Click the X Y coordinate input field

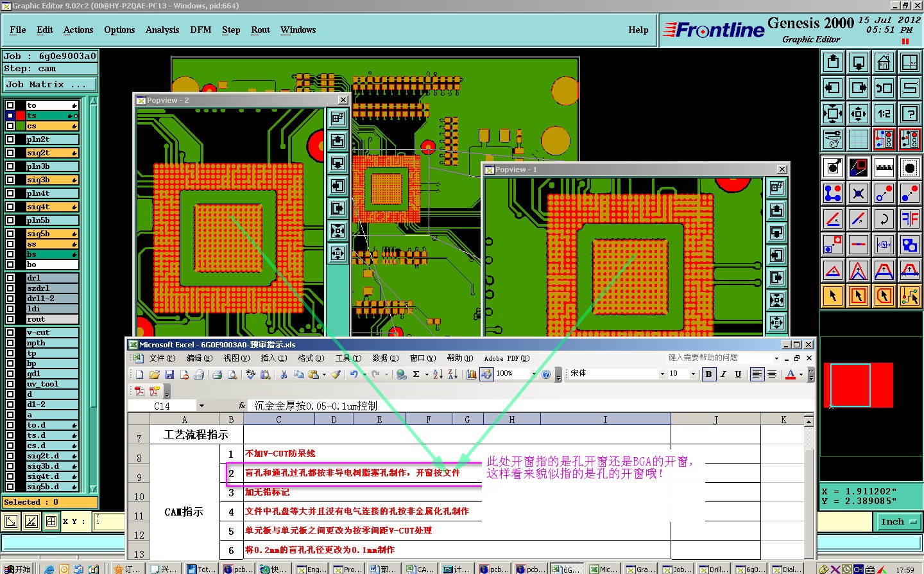pyautogui.click(x=109, y=521)
